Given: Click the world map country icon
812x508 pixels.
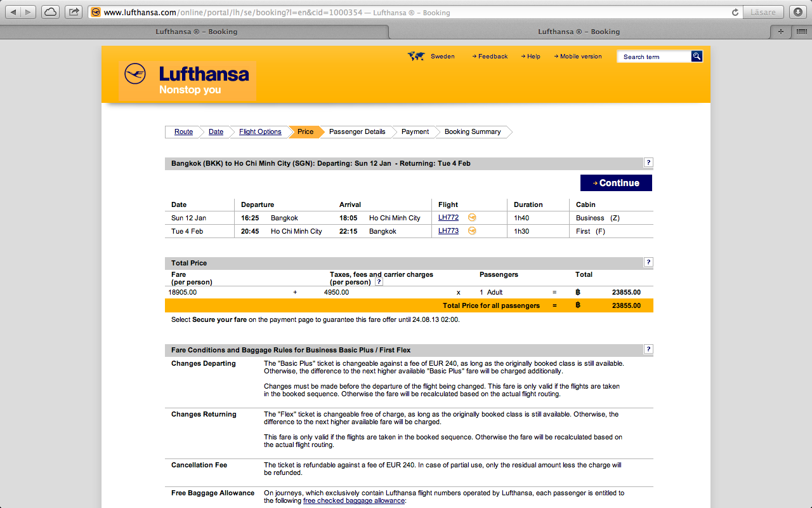Looking at the screenshot, I should pyautogui.click(x=416, y=57).
